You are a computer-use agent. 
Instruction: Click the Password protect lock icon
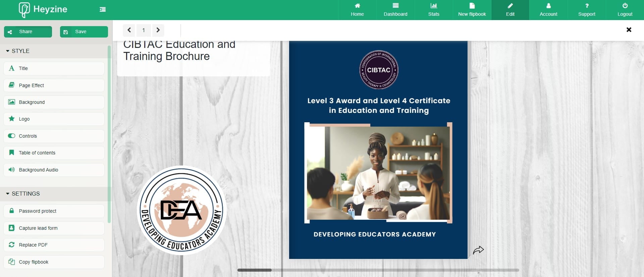pos(12,211)
